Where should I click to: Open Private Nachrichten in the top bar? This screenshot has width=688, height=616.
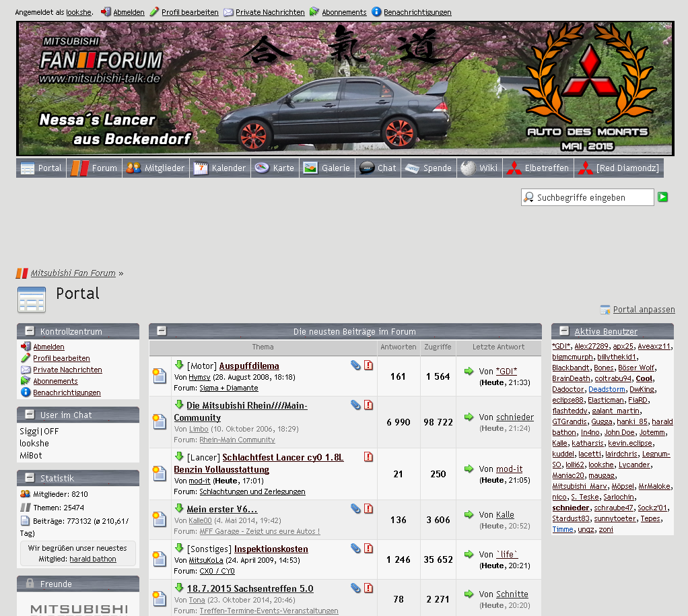point(269,12)
